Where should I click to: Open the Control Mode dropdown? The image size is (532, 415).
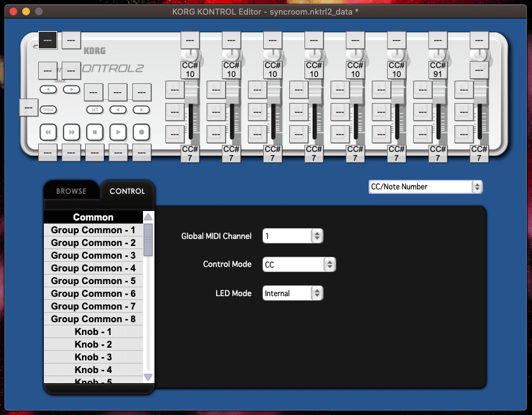tap(299, 264)
